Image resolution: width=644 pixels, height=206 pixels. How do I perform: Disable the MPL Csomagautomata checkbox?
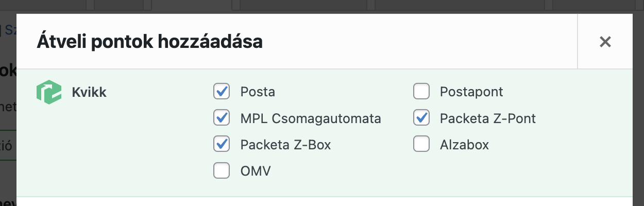pyautogui.click(x=222, y=118)
